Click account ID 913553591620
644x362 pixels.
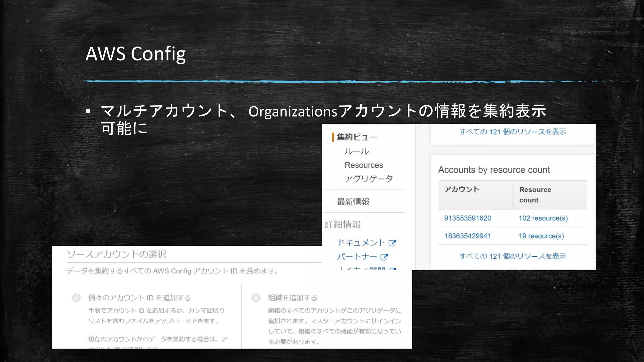tap(468, 218)
